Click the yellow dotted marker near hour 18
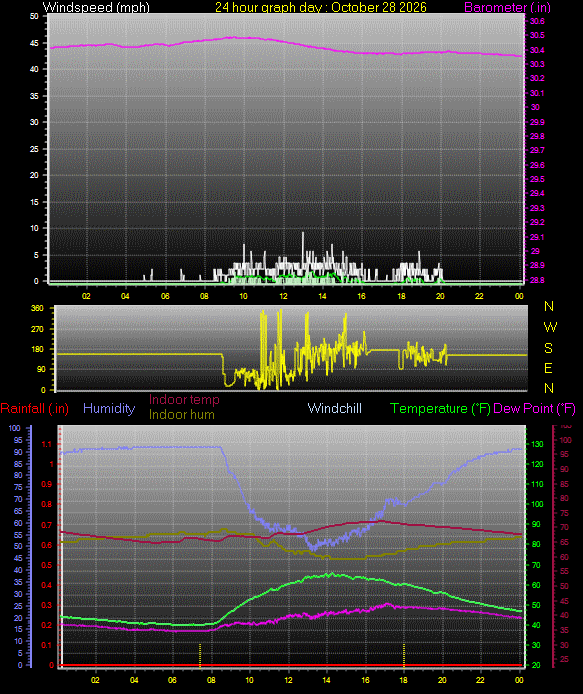Viewport: 583px width, 694px height. 404,655
